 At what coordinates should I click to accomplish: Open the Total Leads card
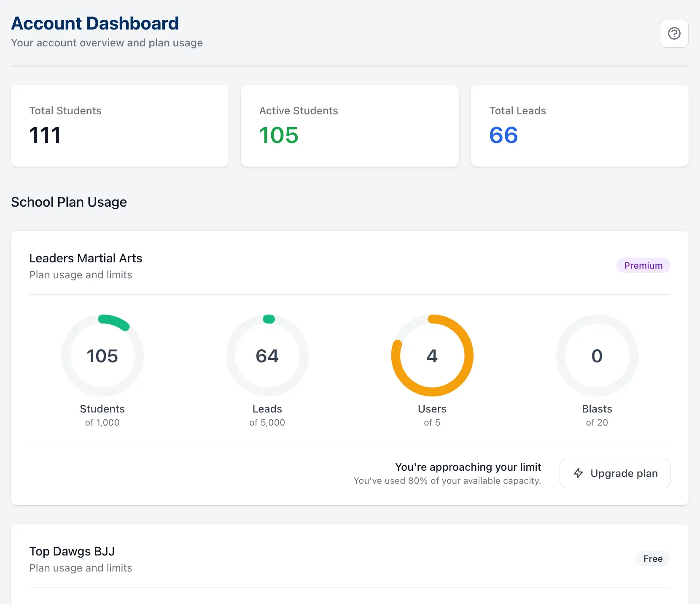[x=579, y=126]
